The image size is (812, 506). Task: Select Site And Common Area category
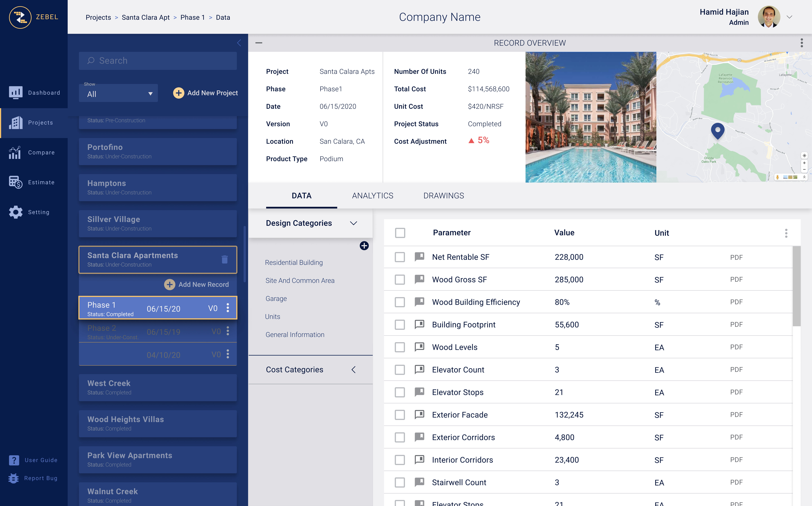[x=300, y=280]
